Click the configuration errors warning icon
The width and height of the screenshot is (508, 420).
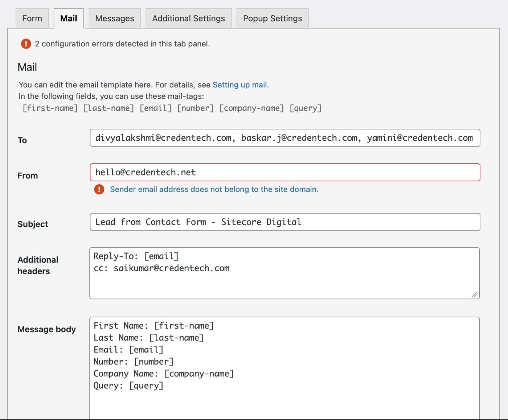click(26, 44)
